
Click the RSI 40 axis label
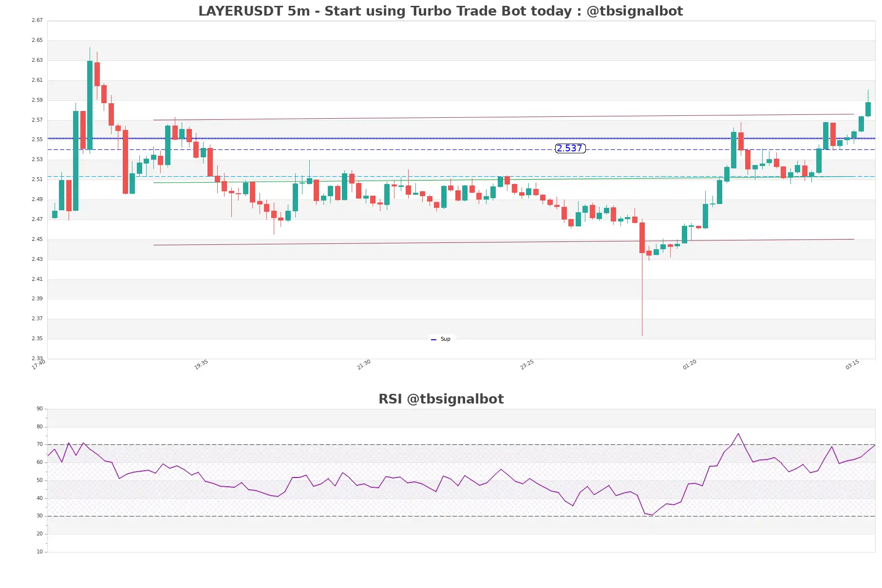(39, 498)
